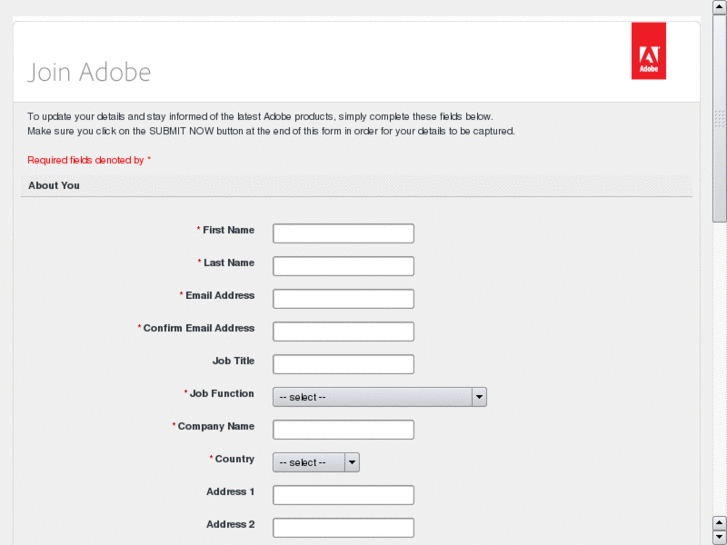Select the Email Address text box

click(343, 299)
